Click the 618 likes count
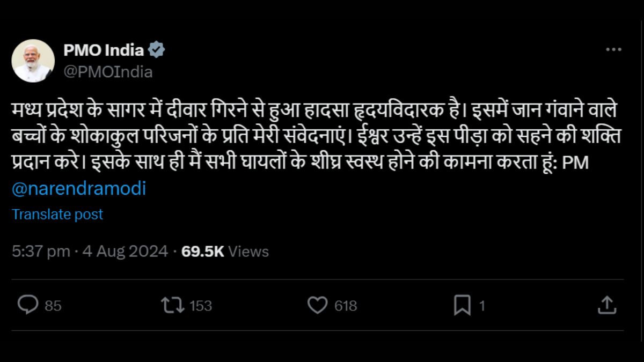Image resolution: width=644 pixels, height=362 pixels. point(346,306)
